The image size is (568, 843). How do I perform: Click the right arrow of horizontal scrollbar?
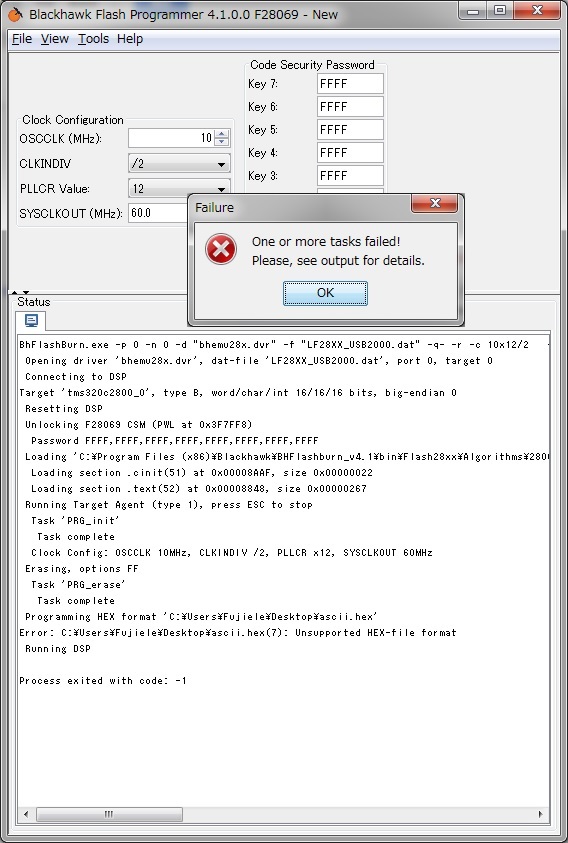541,815
